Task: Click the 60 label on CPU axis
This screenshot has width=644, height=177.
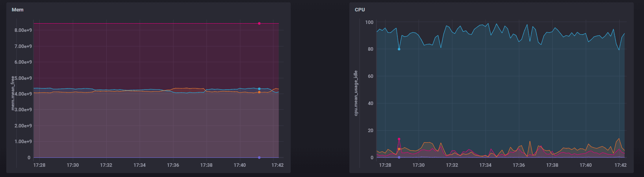Action: pos(371,76)
